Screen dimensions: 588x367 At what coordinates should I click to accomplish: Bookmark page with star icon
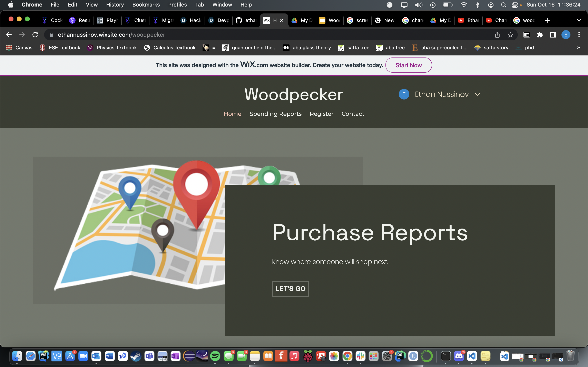click(510, 35)
